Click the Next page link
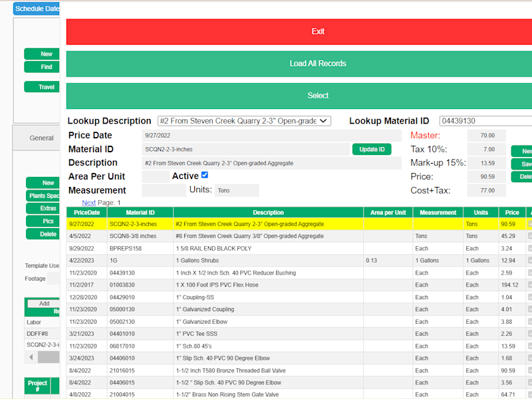Viewport: 532px width, 399px height. (89, 203)
